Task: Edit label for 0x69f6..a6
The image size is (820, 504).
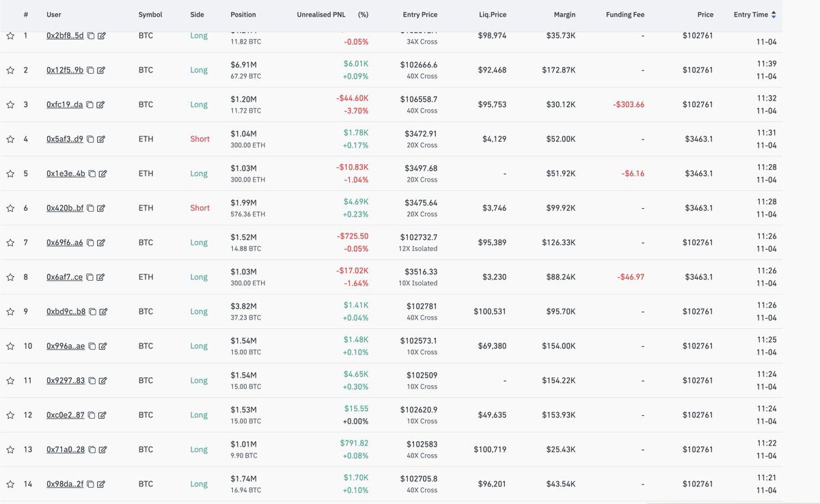Action: coord(101,242)
